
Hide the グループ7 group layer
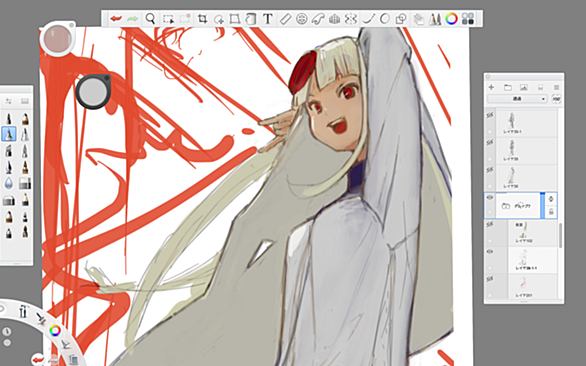(x=490, y=197)
